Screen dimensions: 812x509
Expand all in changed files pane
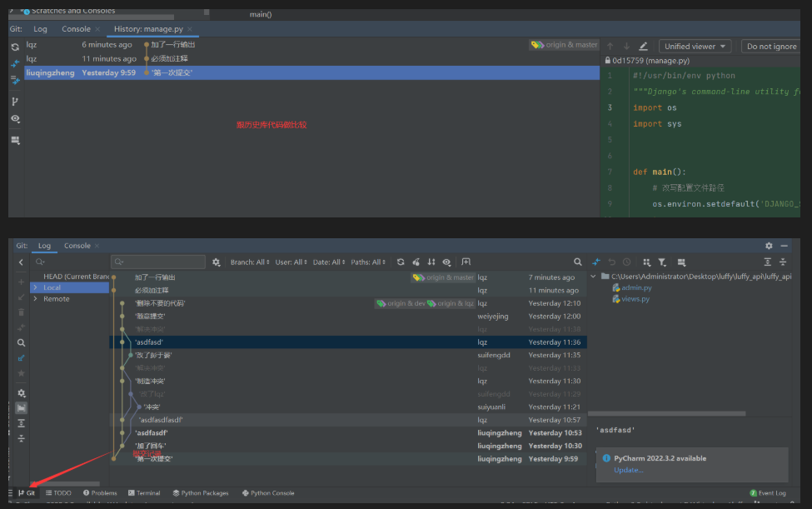768,262
